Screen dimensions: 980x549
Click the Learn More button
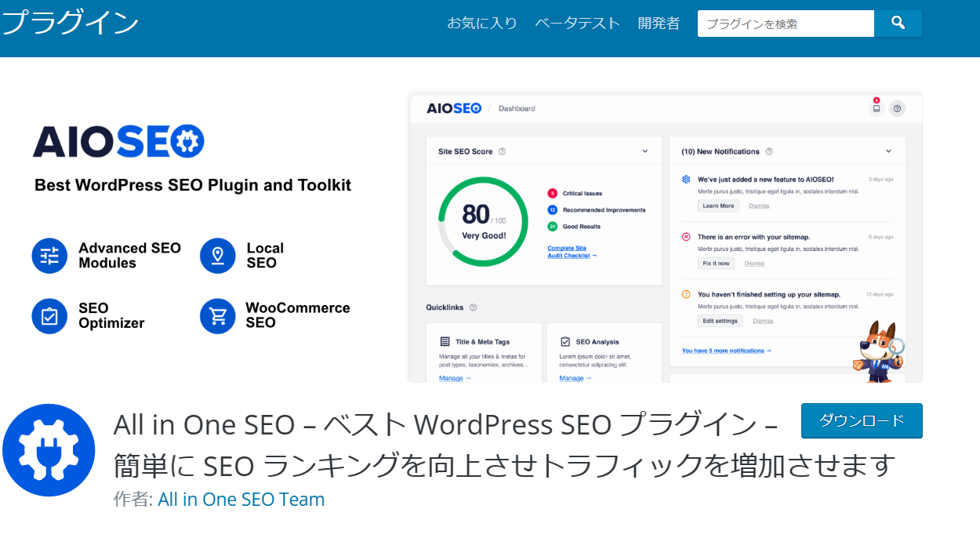[718, 205]
